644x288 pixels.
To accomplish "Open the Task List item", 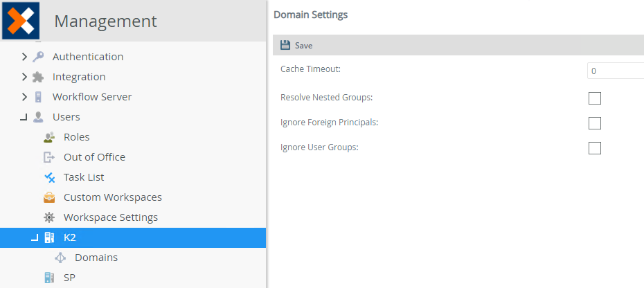I will pyautogui.click(x=84, y=177).
